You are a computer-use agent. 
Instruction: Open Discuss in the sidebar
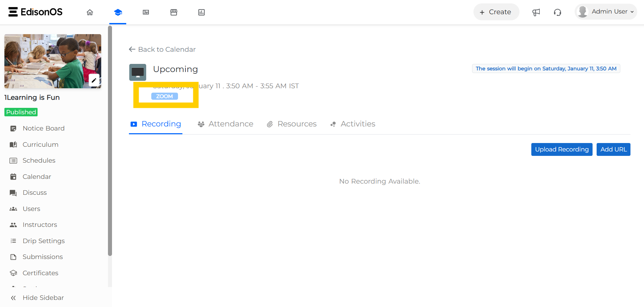[35, 193]
